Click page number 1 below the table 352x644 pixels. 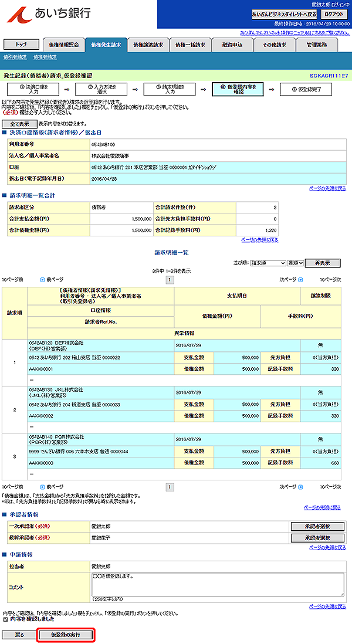click(x=170, y=487)
